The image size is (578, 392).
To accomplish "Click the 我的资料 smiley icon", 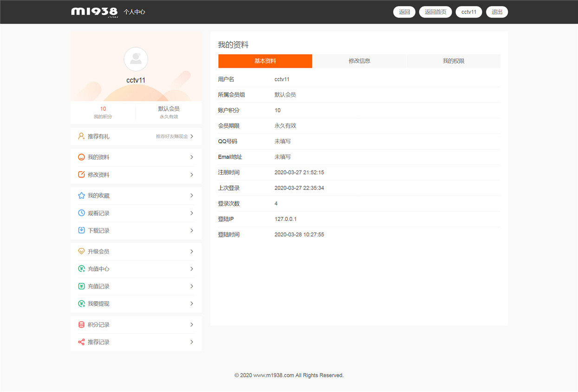I will (81, 157).
